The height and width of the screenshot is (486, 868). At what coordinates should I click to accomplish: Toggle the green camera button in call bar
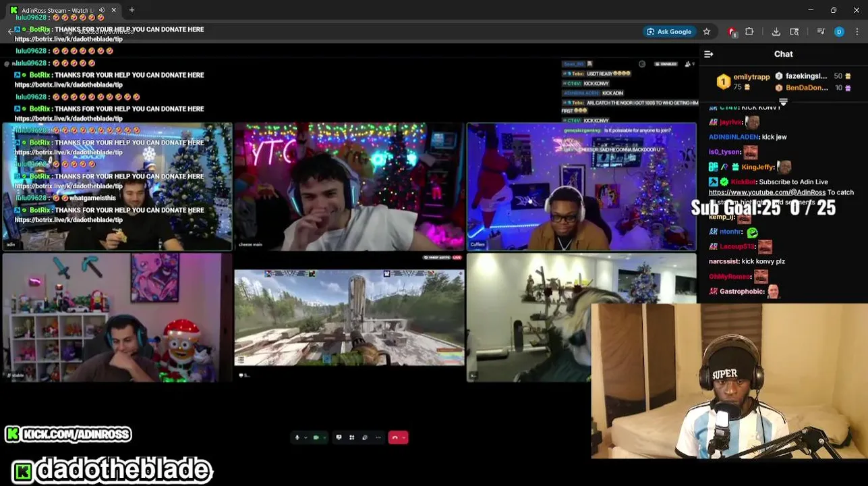316,437
